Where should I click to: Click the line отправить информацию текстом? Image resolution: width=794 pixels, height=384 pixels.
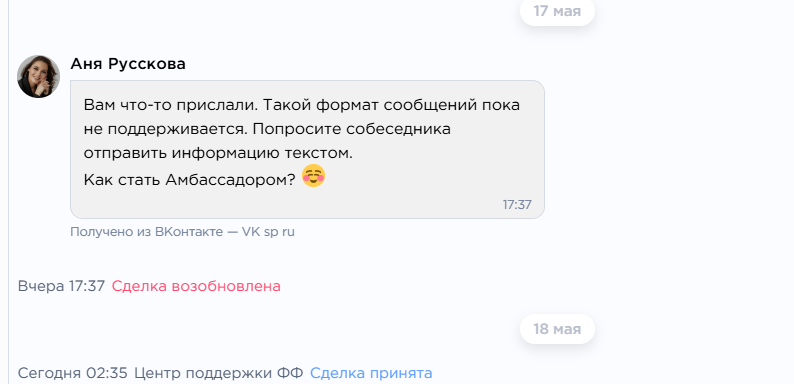tap(218, 153)
